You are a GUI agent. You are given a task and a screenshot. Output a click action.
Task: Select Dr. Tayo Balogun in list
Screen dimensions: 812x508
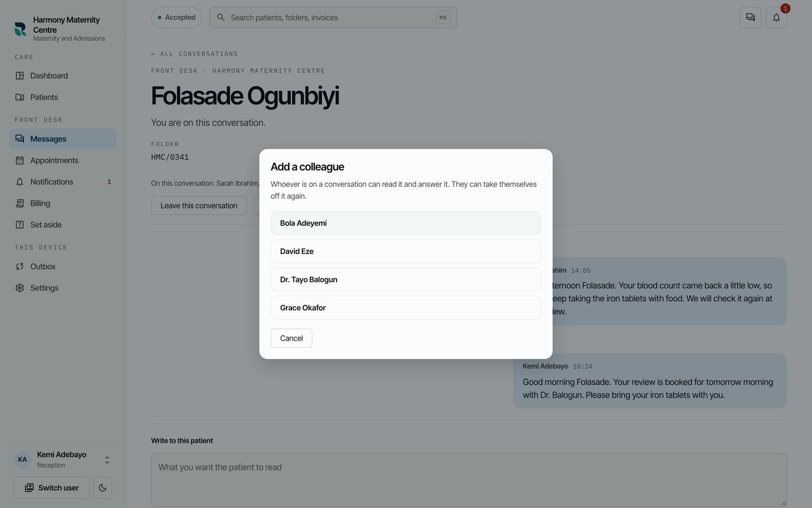pyautogui.click(x=405, y=279)
